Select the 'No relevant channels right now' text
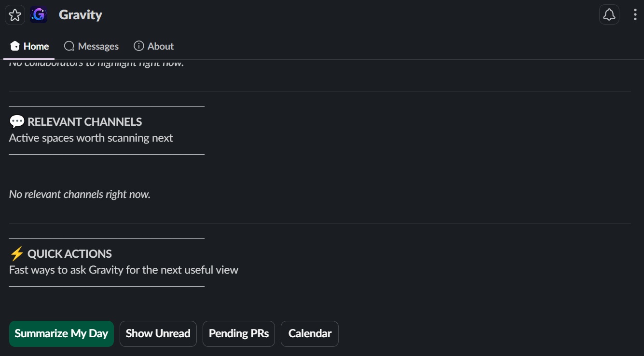The width and height of the screenshot is (644, 356). pyautogui.click(x=80, y=195)
